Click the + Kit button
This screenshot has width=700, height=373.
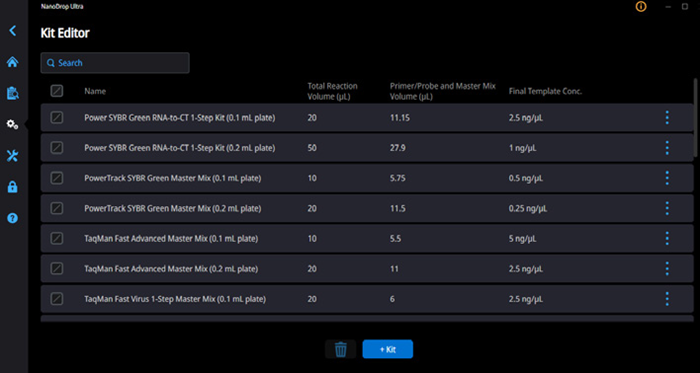pos(388,349)
